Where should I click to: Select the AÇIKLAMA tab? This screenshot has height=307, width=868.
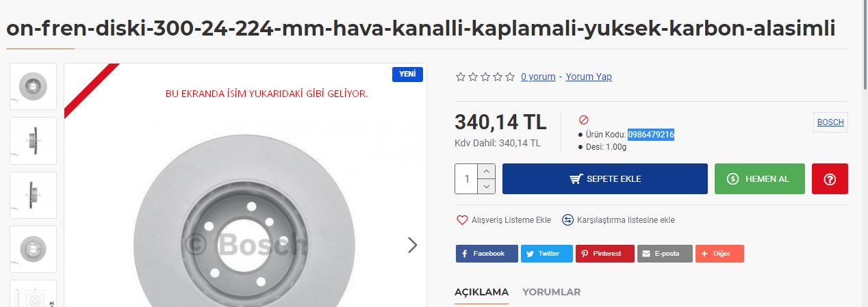(x=481, y=292)
